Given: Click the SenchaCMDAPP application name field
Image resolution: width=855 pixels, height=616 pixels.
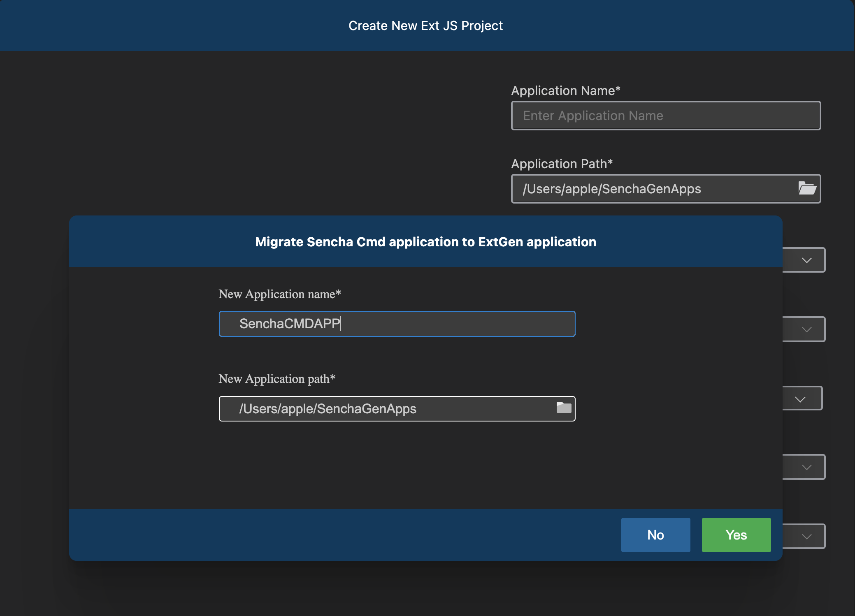Looking at the screenshot, I should pyautogui.click(x=396, y=324).
